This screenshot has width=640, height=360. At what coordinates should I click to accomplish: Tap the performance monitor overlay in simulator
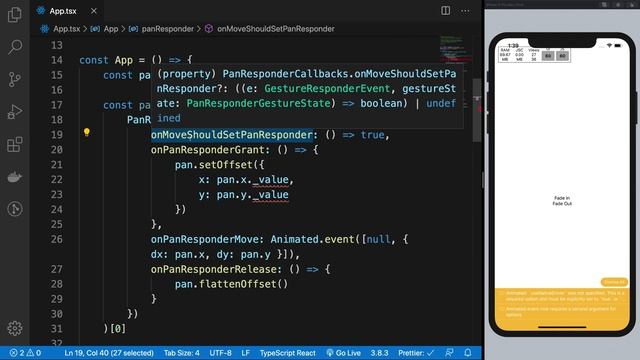click(x=534, y=55)
